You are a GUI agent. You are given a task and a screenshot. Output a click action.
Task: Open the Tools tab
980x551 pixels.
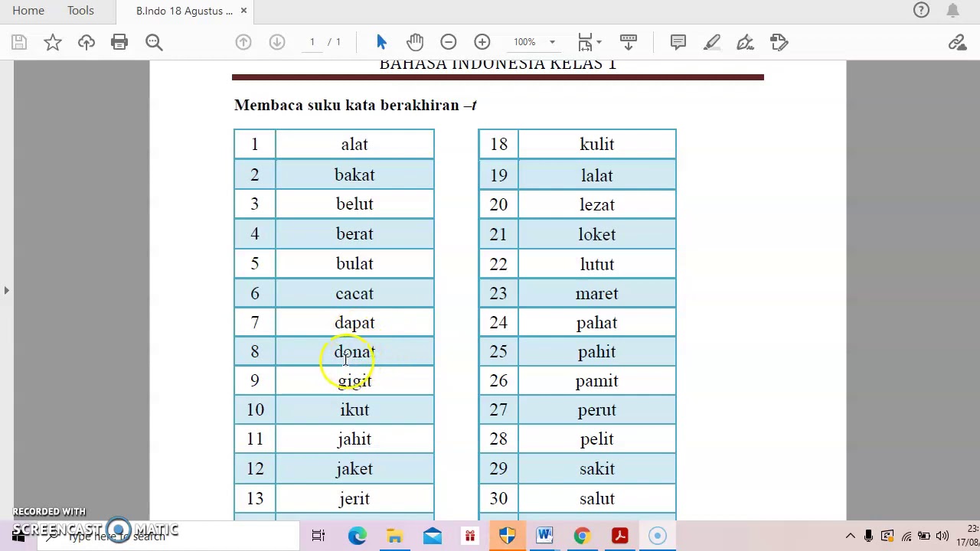80,11
